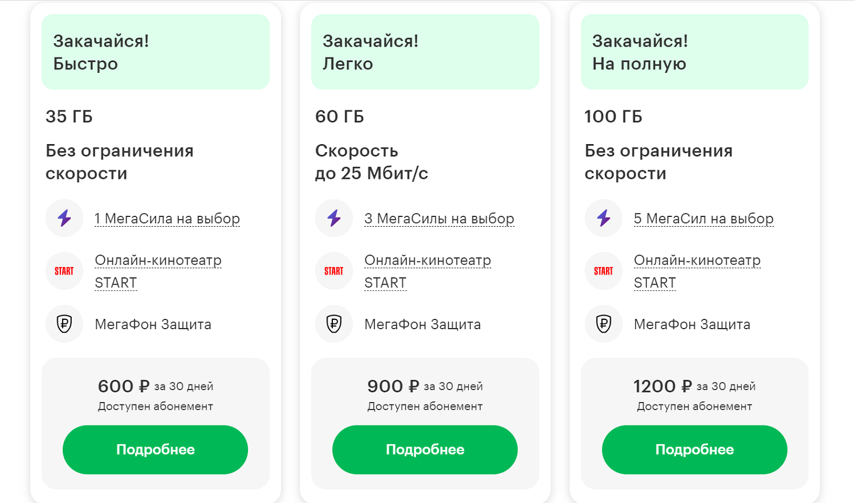The image size is (855, 504).
Task: Click START logo icon in На полную card
Action: click(604, 271)
